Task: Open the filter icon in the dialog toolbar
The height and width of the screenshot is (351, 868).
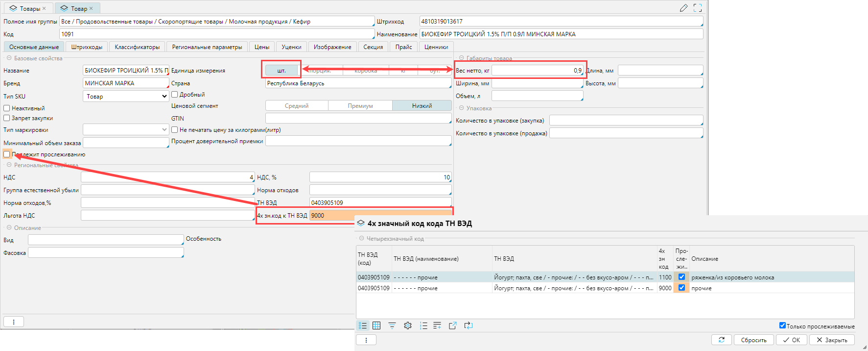Action: coord(392,326)
